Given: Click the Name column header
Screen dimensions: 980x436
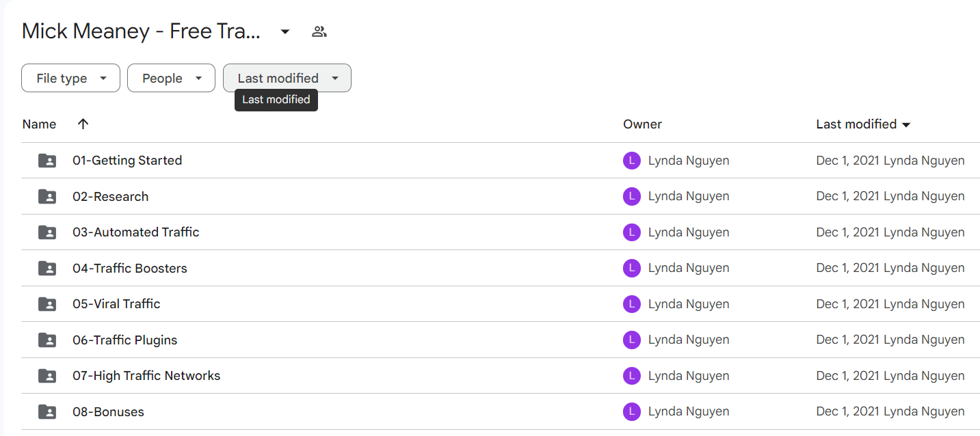Looking at the screenshot, I should tap(39, 124).
